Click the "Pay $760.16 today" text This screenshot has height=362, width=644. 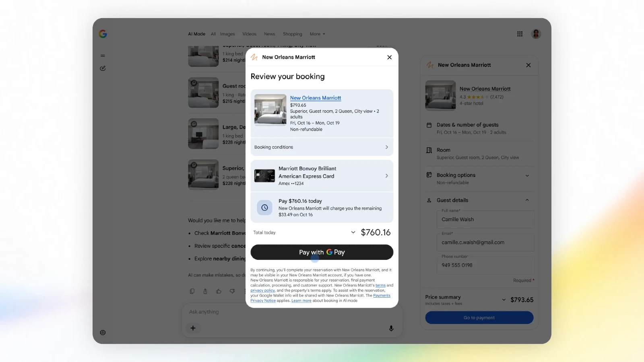[300, 201]
